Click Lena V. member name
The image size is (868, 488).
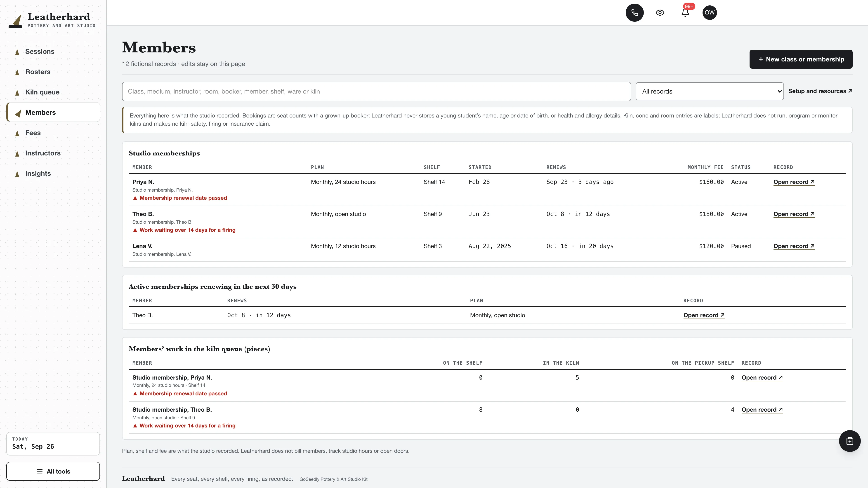click(142, 246)
